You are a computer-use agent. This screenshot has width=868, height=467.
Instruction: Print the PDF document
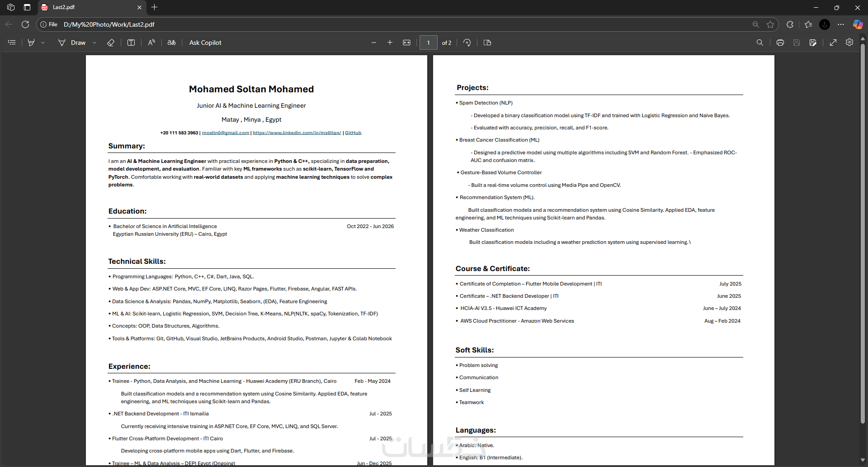tap(780, 43)
